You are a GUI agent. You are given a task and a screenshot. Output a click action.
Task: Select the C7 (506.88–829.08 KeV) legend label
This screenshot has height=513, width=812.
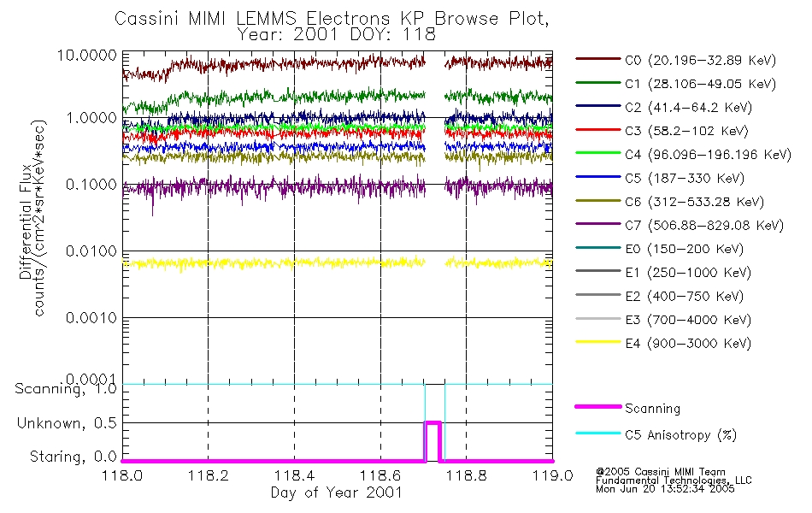coord(703,226)
